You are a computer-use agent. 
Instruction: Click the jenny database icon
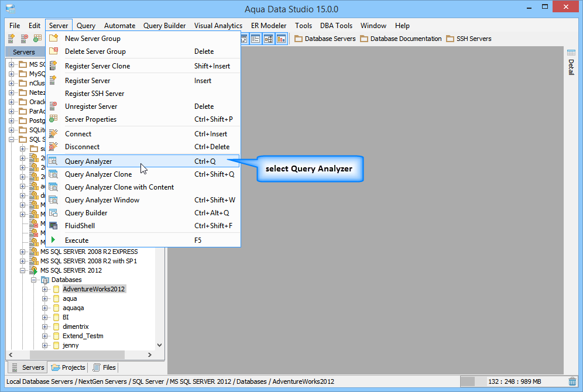(x=56, y=345)
